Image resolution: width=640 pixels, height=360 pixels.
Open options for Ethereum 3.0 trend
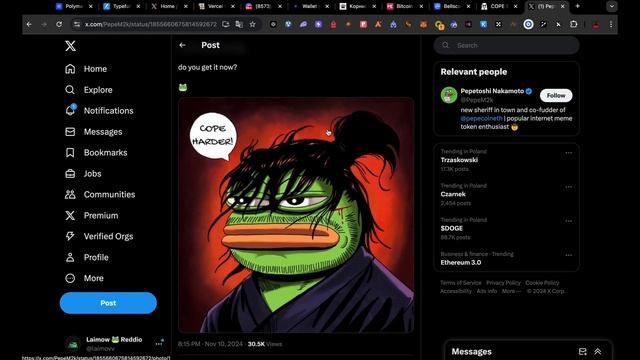569,255
